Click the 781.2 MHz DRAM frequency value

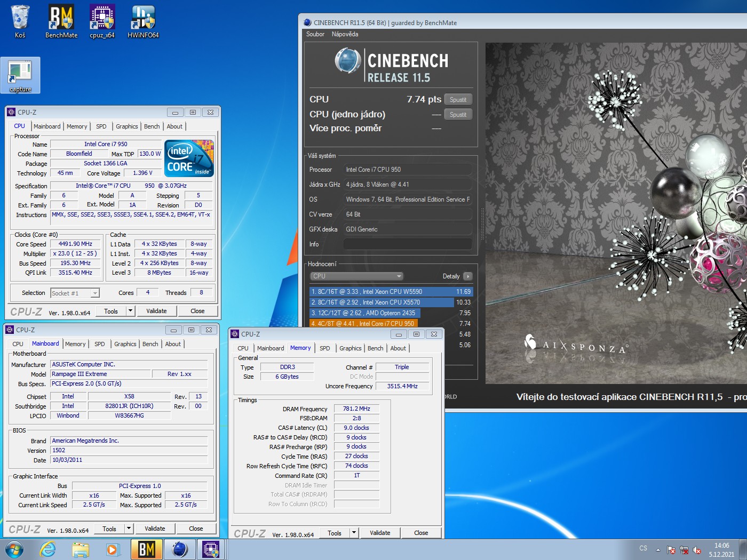(x=356, y=409)
